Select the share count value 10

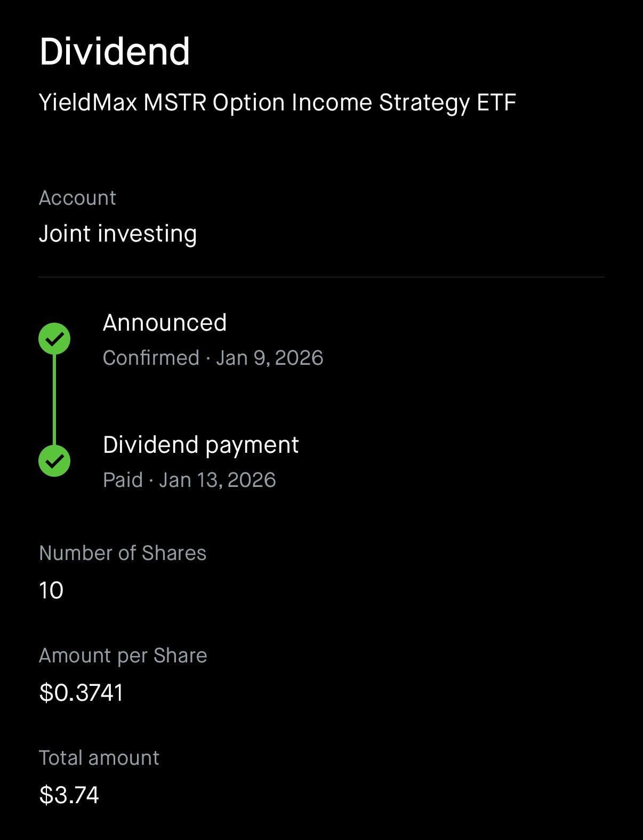(51, 590)
